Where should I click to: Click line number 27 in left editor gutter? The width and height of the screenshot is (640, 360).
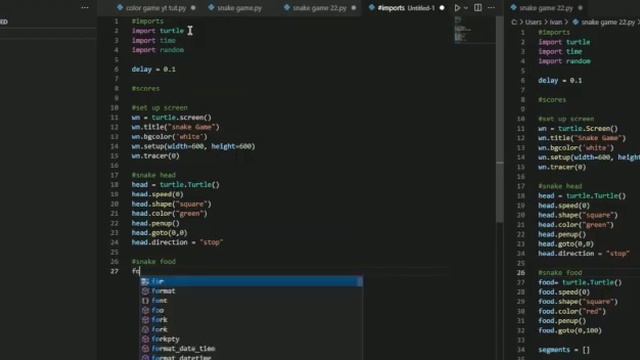pyautogui.click(x=114, y=271)
